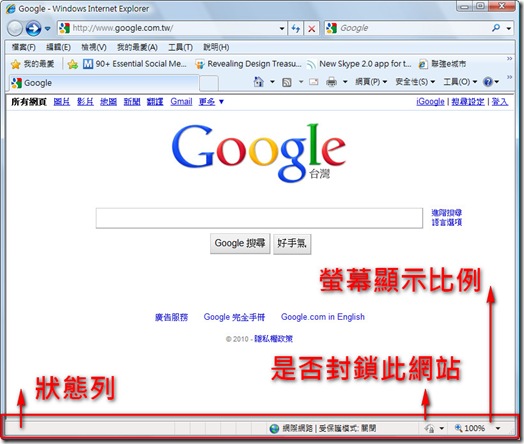This screenshot has width=524, height=444.
Task: Click the Add to Favorites Bar star icon
Action: [x=73, y=64]
